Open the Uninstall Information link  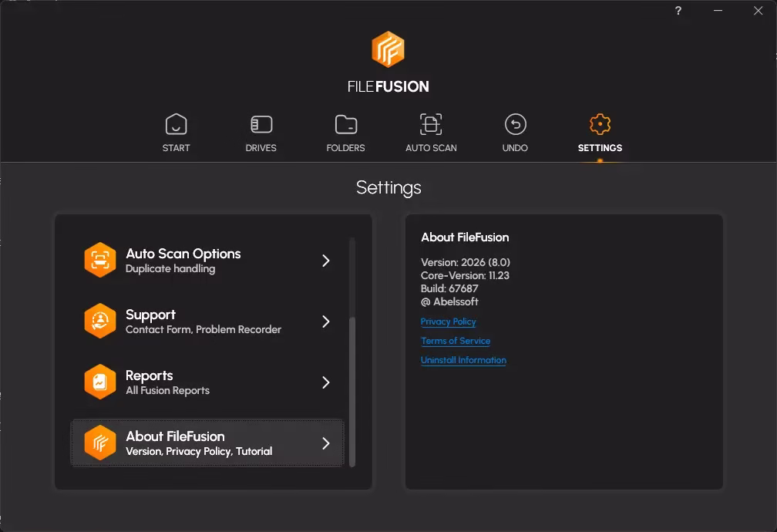pos(463,360)
